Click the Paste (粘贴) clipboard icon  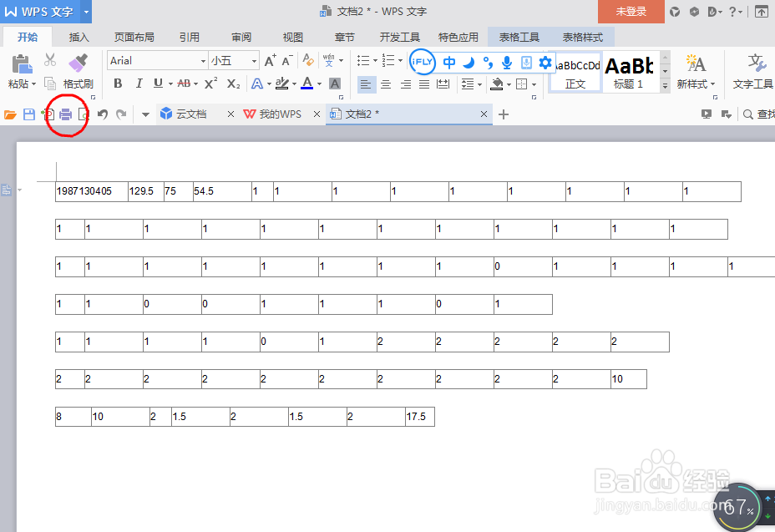(x=22, y=64)
